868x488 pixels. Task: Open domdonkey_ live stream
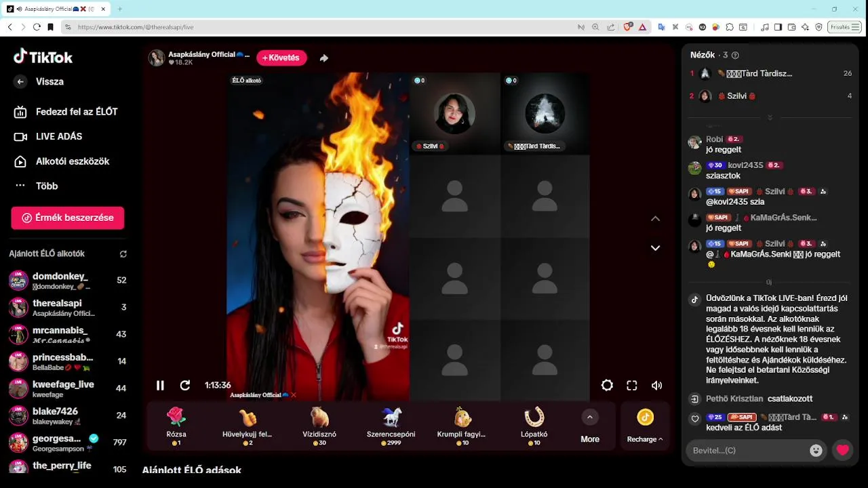[68, 281]
